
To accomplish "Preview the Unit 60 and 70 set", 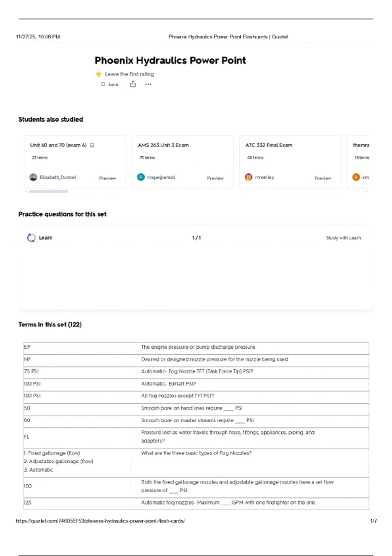I will (x=107, y=178).
